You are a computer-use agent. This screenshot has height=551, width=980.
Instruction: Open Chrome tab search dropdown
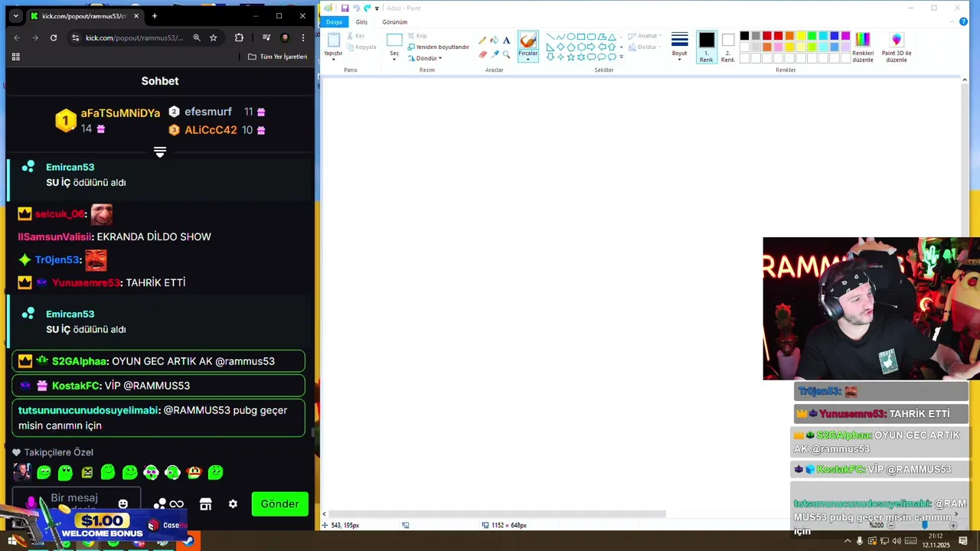pos(15,16)
